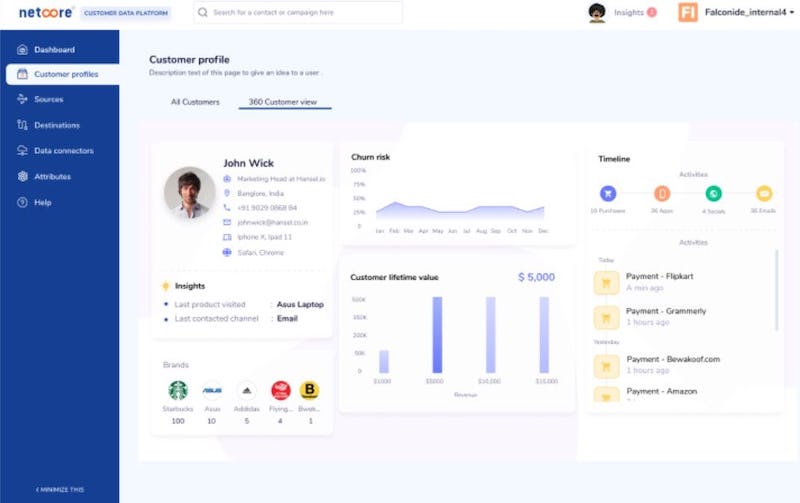Click the Insights notification badge
The image size is (800, 503).
click(652, 12)
